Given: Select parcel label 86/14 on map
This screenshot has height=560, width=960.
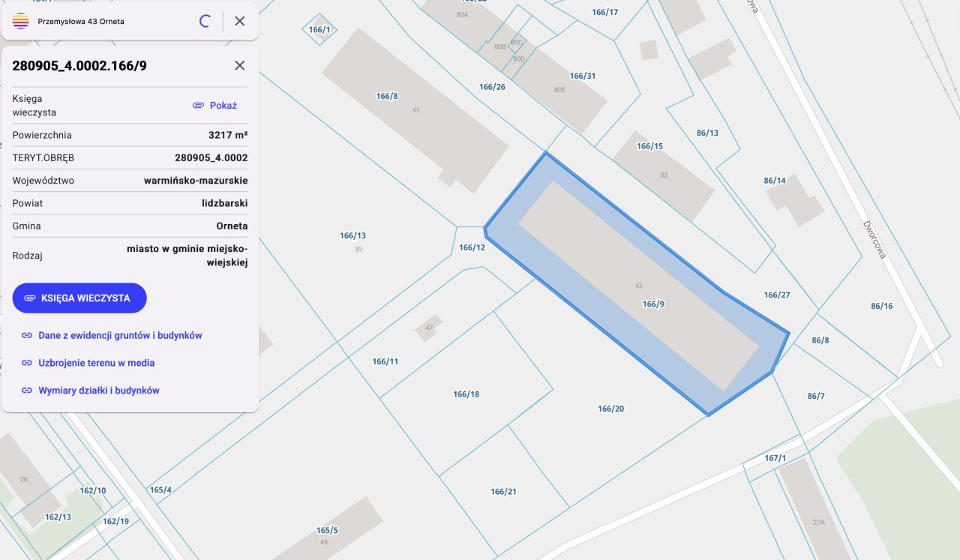Looking at the screenshot, I should pyautogui.click(x=775, y=181).
